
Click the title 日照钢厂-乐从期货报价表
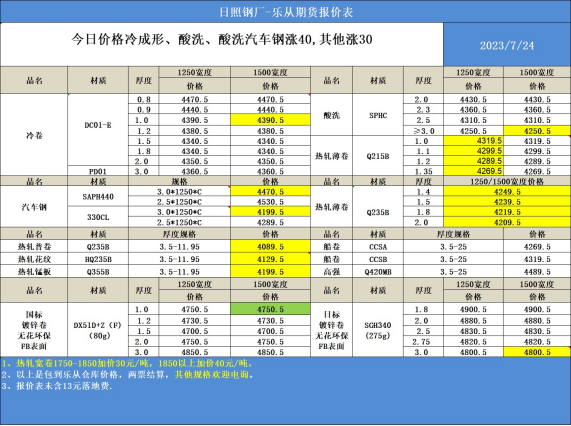(x=286, y=12)
